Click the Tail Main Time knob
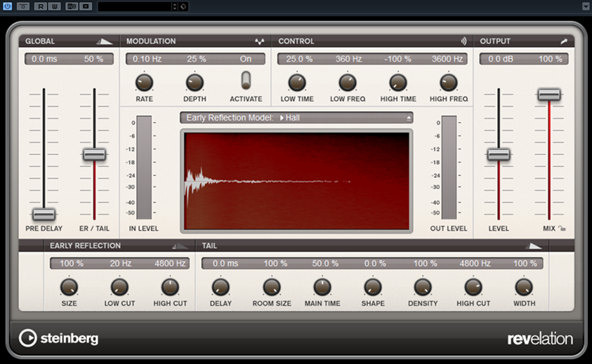This screenshot has width=592, height=364. coord(322,287)
